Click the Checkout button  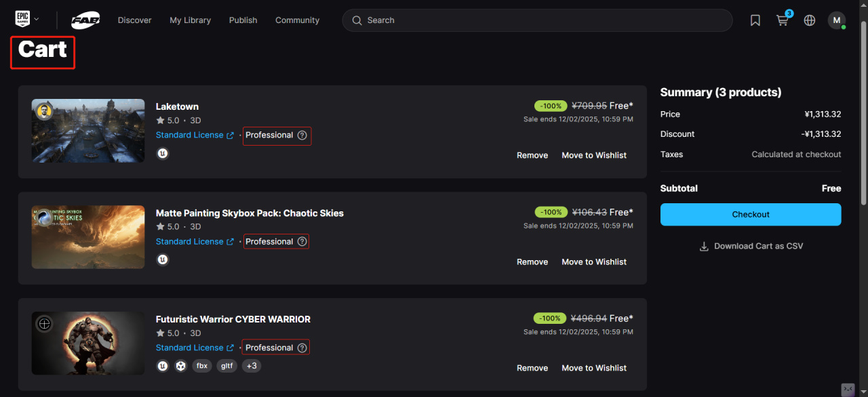[x=751, y=214]
